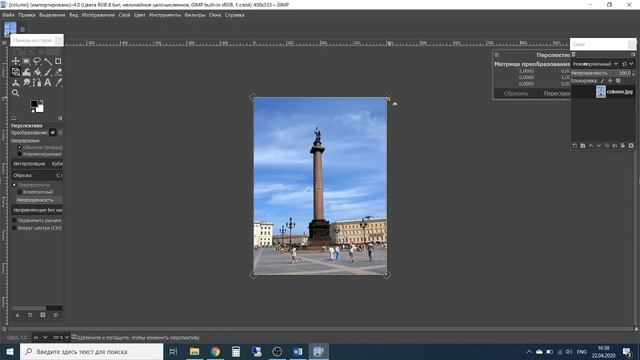Select the Bucket Fill tool
This screenshot has width=640, height=360.
37,72
